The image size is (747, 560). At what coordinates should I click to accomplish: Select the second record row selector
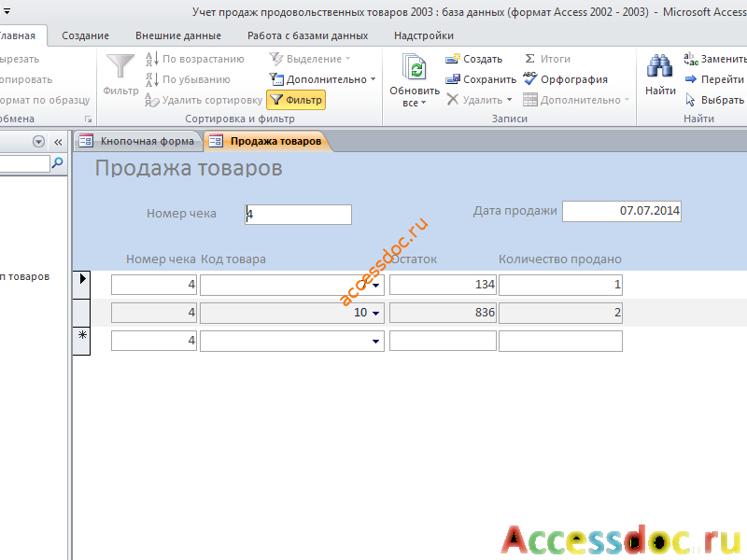(x=81, y=313)
